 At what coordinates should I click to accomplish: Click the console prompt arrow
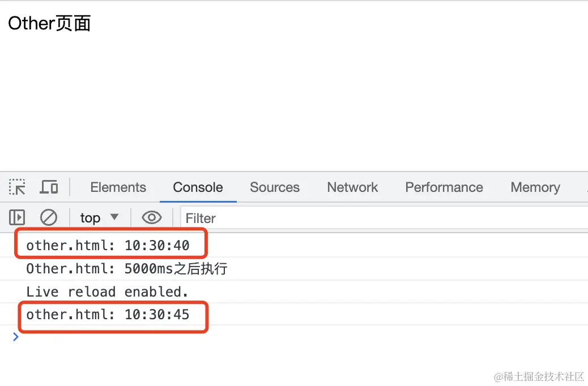[x=16, y=337]
